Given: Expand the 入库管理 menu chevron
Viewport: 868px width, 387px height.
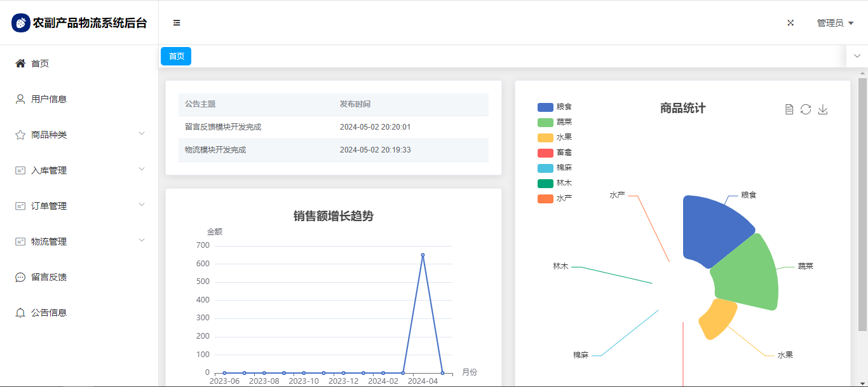Looking at the screenshot, I should pyautogui.click(x=142, y=170).
